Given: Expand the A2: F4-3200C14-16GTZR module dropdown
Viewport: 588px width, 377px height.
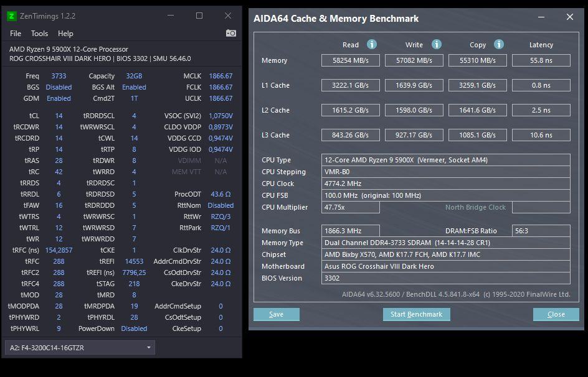Looking at the screenshot, I should 80,347.
